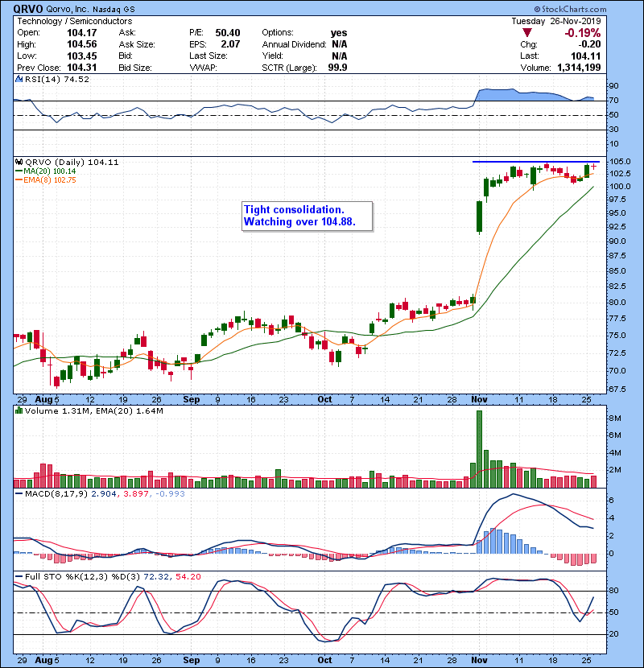Click the 67.5 price axis label
Viewport: 644px width, 668px height.
(x=618, y=389)
